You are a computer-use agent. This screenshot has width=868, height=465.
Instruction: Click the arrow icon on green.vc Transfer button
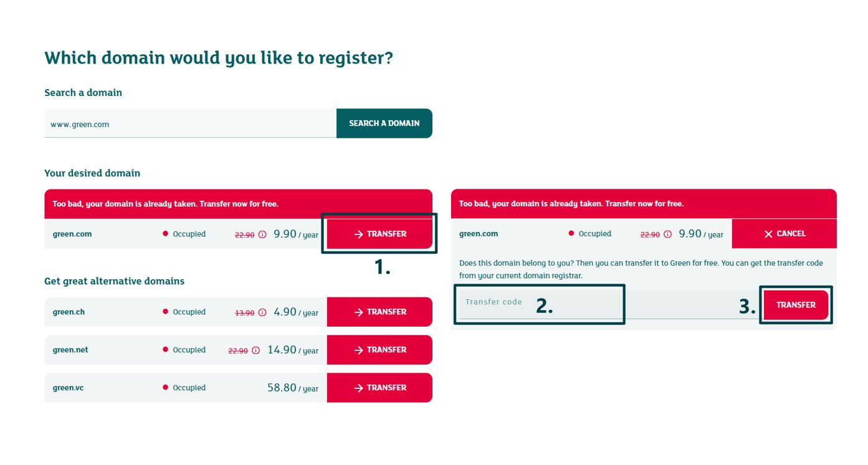(x=358, y=387)
